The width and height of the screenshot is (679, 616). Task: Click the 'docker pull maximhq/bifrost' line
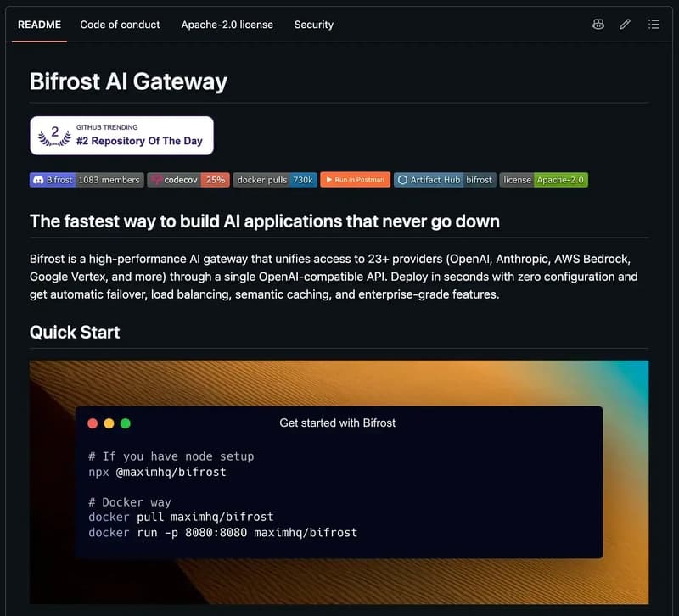click(x=181, y=517)
